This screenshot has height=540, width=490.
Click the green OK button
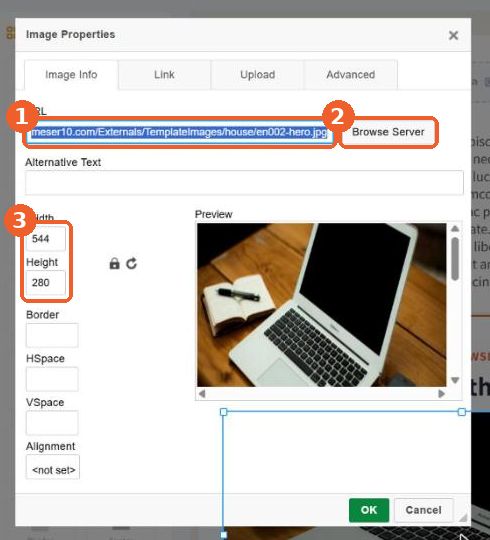(369, 510)
